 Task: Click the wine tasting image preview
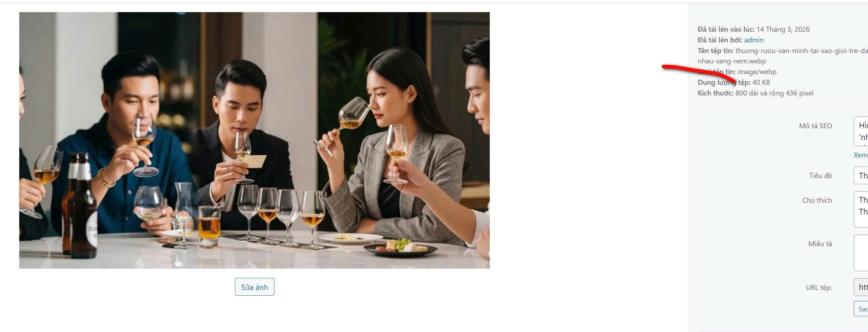tap(255, 140)
